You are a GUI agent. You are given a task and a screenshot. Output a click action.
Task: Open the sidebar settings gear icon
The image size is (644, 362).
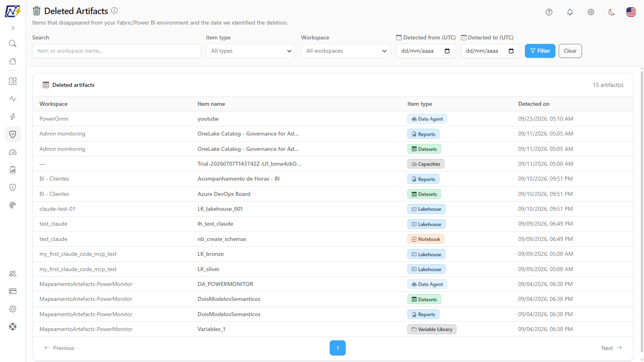(13, 309)
